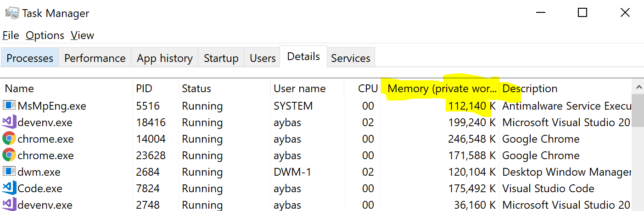The height and width of the screenshot is (211, 644).
Task: Select the Desktop Window Manager description cell
Action: click(567, 172)
